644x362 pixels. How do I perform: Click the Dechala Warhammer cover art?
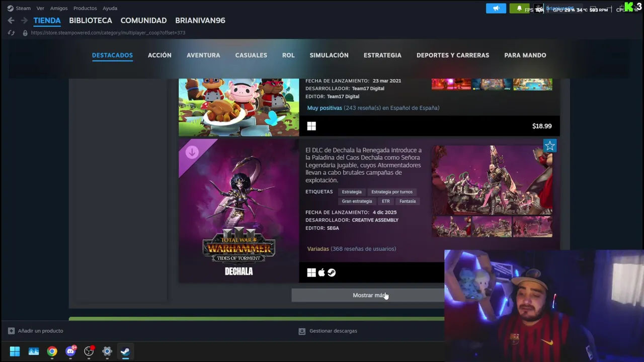click(239, 211)
